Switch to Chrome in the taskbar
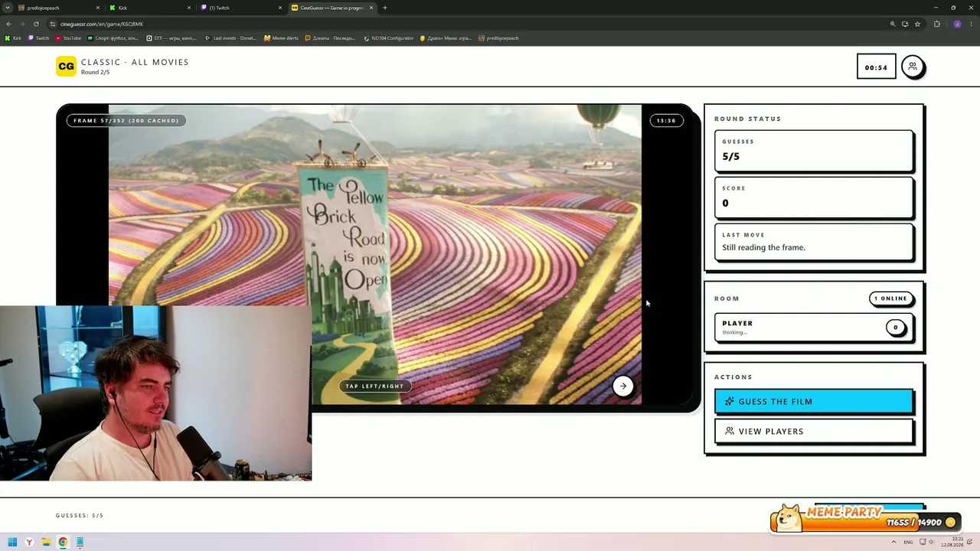Viewport: 980px width, 551px height. point(63,542)
